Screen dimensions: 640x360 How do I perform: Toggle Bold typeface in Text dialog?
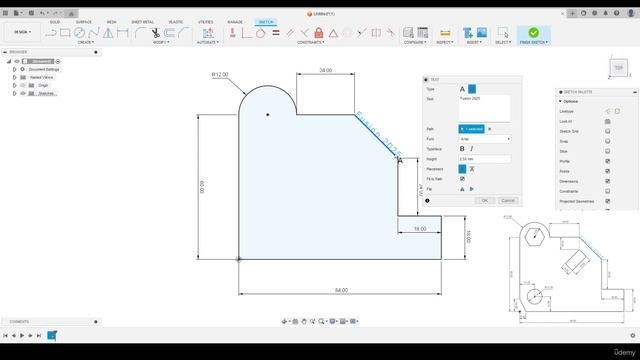coord(462,149)
